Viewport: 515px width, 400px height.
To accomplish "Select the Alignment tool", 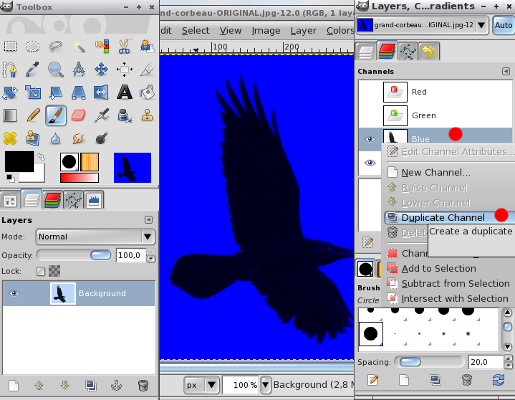I will point(124,69).
